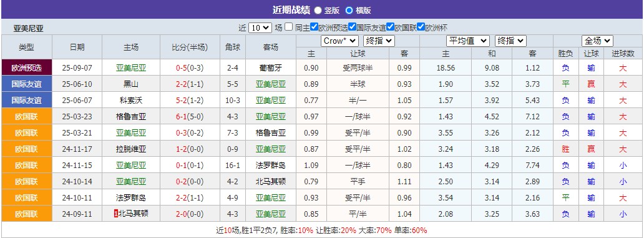Click 欧国联 type cell in 25-03-23 row
644x238 pixels.
click(x=27, y=116)
